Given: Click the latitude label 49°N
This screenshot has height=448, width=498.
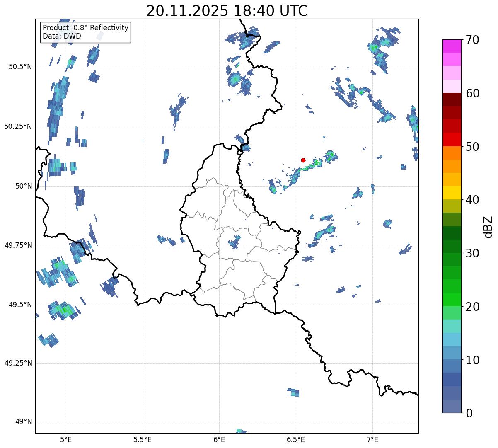Looking at the screenshot, I should (x=24, y=422).
